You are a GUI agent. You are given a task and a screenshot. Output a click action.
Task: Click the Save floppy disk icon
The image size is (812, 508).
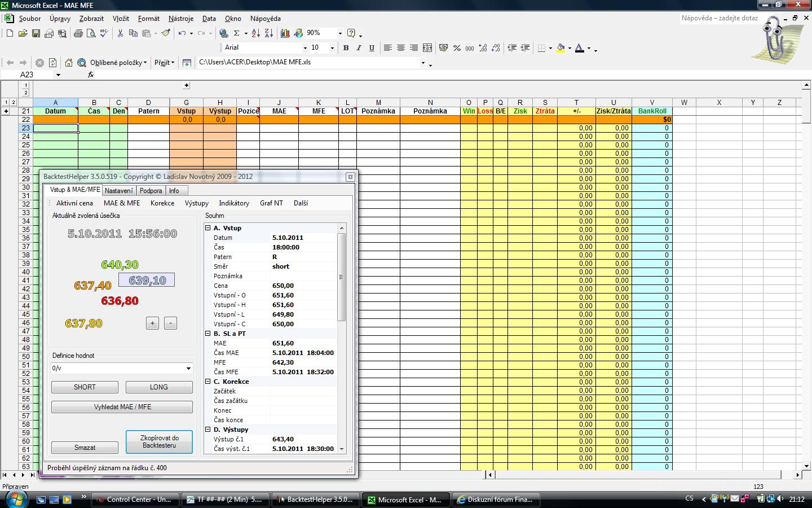coord(36,33)
